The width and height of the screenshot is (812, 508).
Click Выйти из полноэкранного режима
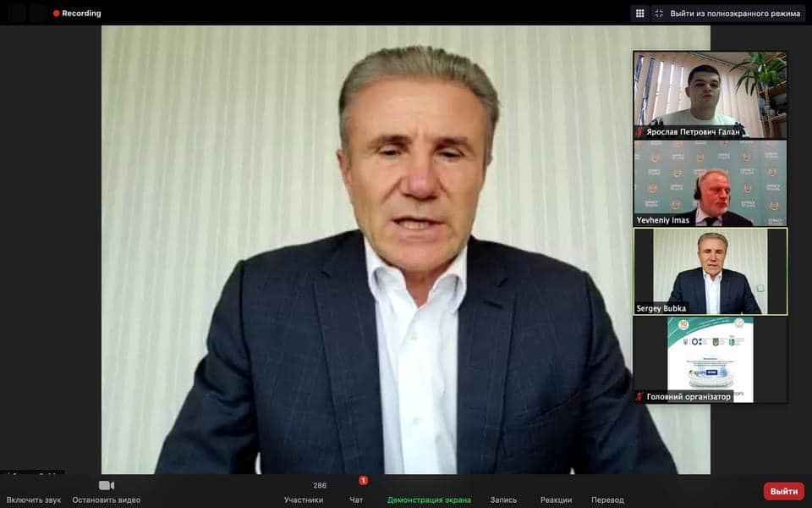(x=727, y=14)
